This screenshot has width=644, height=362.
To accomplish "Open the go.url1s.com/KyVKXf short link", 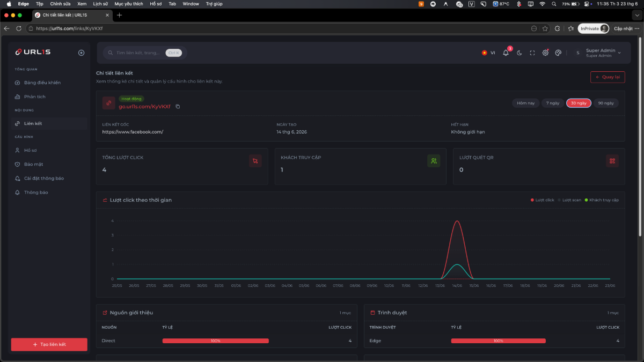I will [144, 106].
